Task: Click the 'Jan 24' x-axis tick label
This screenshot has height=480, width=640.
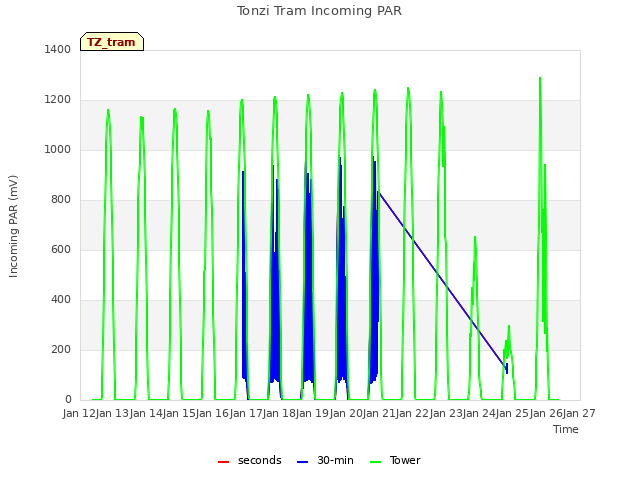Action: [479, 413]
